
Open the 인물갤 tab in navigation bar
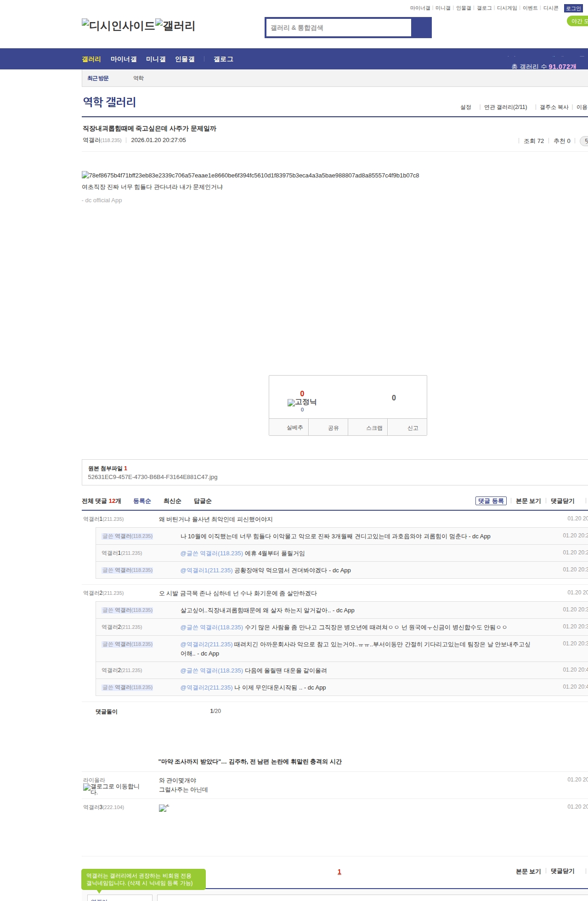(x=185, y=59)
